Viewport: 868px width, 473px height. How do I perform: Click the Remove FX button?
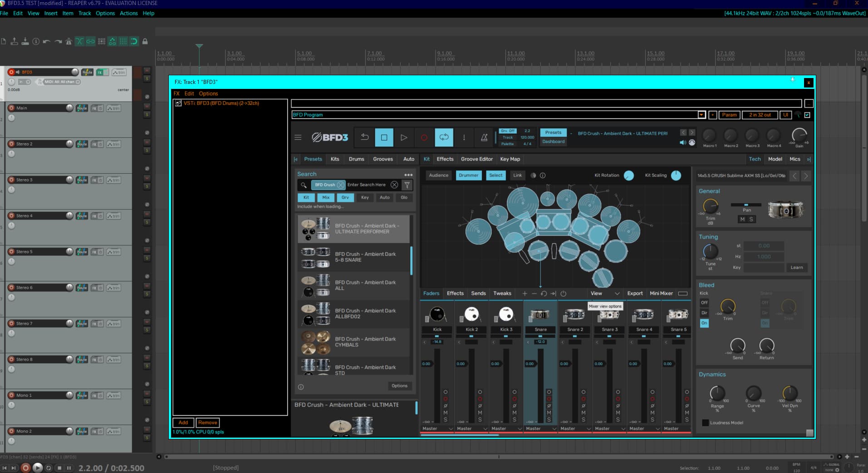(x=207, y=423)
